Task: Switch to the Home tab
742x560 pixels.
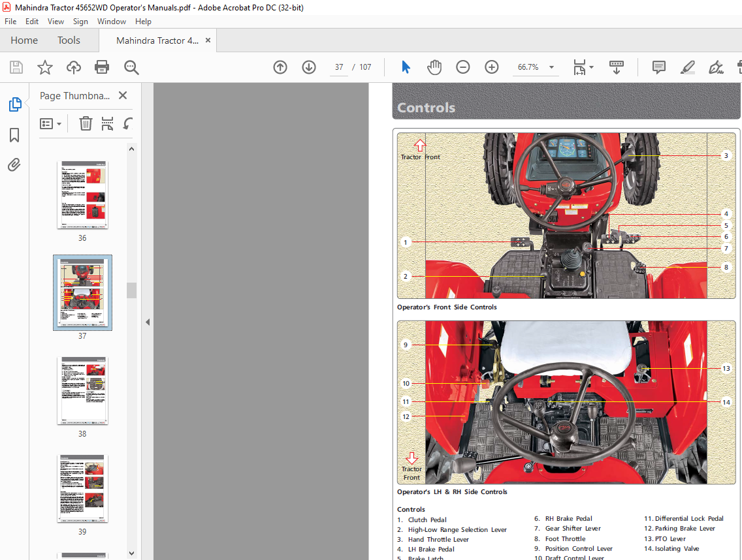Action: tap(24, 40)
